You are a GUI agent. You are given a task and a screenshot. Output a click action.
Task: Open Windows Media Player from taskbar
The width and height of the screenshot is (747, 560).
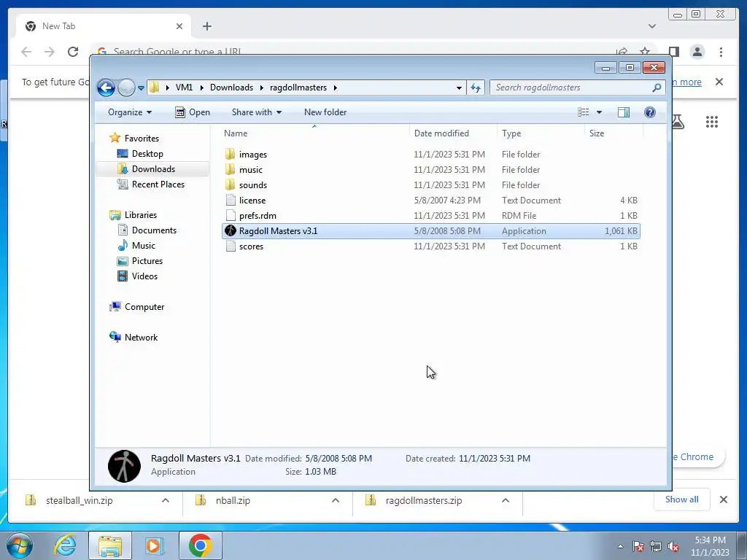coord(154,545)
